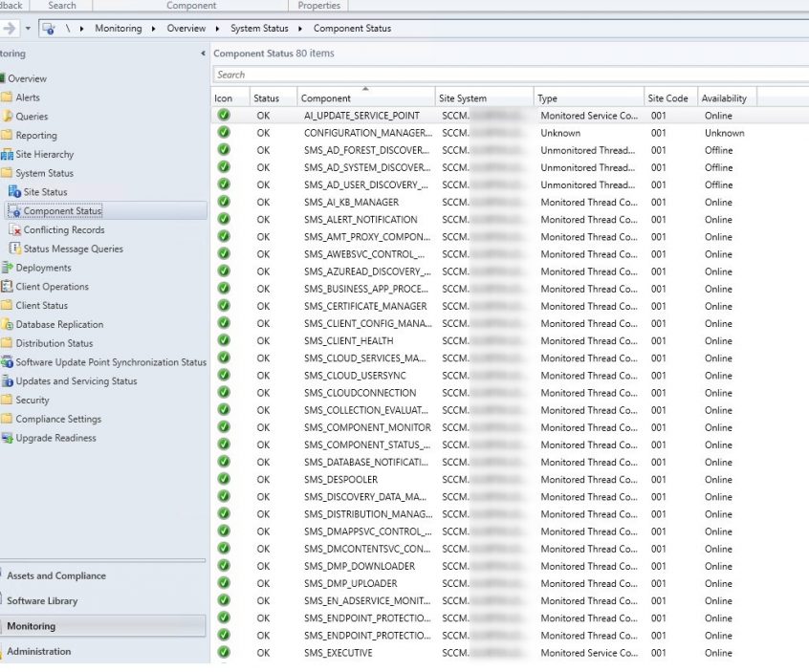Expand the breadcrumb arrow after System Status

click(301, 28)
